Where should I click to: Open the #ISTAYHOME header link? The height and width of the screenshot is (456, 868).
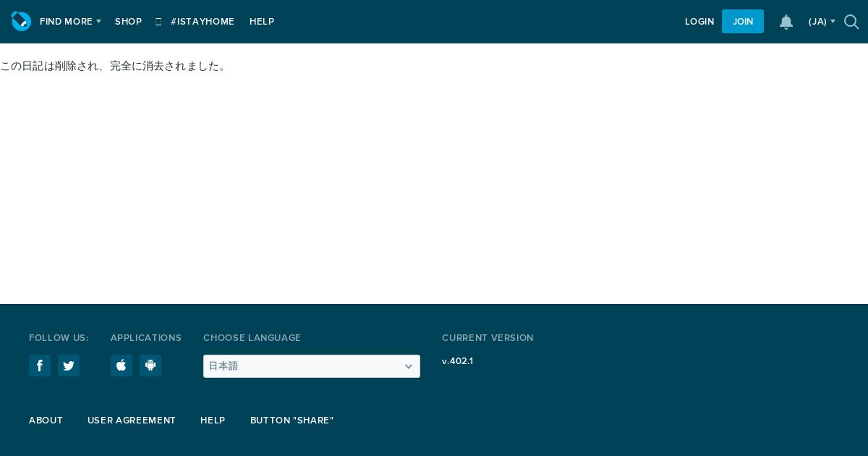pos(195,22)
